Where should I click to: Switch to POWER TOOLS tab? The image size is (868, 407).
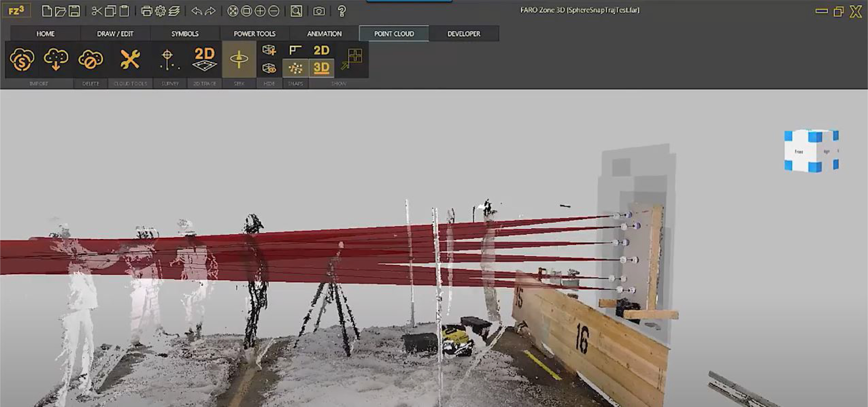(255, 34)
